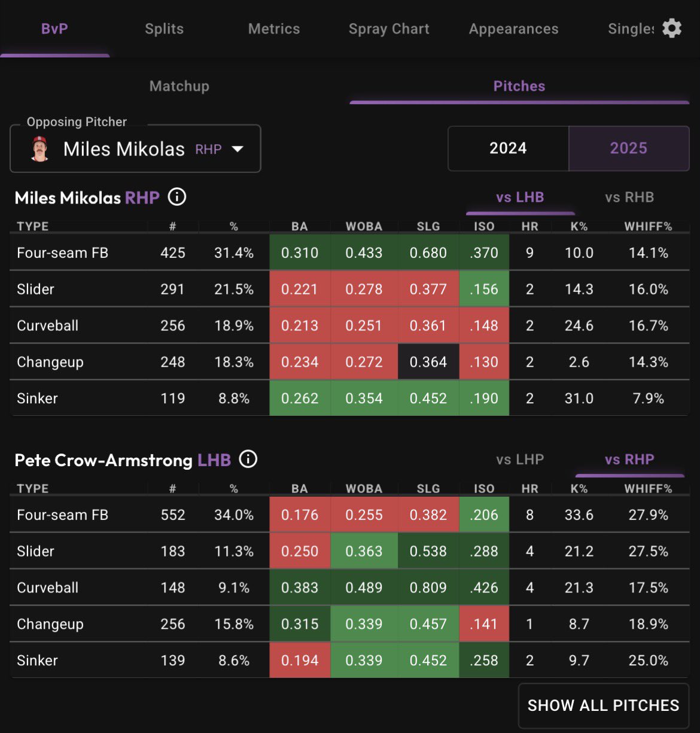Click the Pitches sub-tab
This screenshot has width=700, height=733.
click(519, 86)
